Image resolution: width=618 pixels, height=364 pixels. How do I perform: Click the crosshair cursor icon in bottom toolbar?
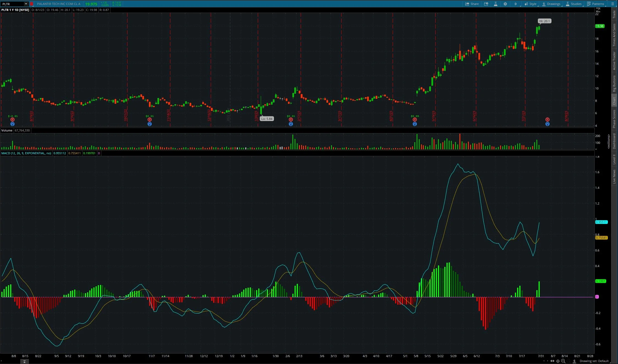(x=558, y=361)
